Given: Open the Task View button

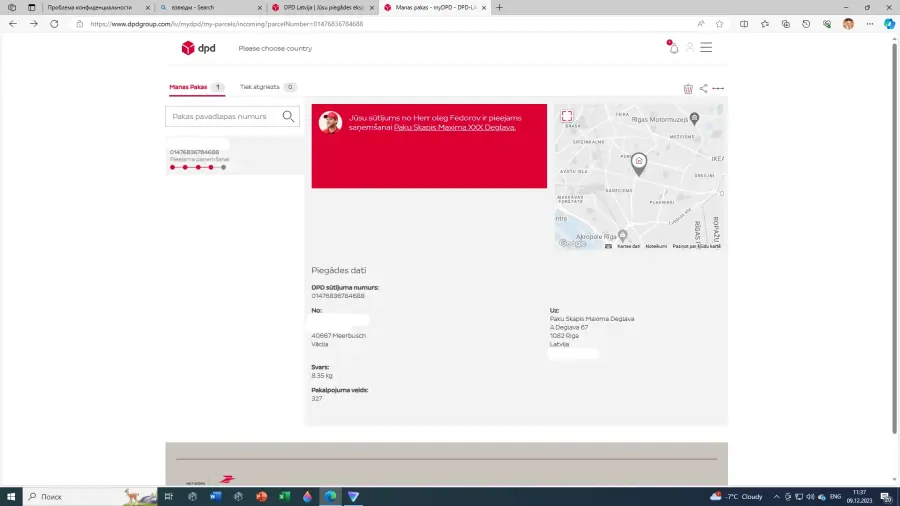Looking at the screenshot, I should (168, 496).
